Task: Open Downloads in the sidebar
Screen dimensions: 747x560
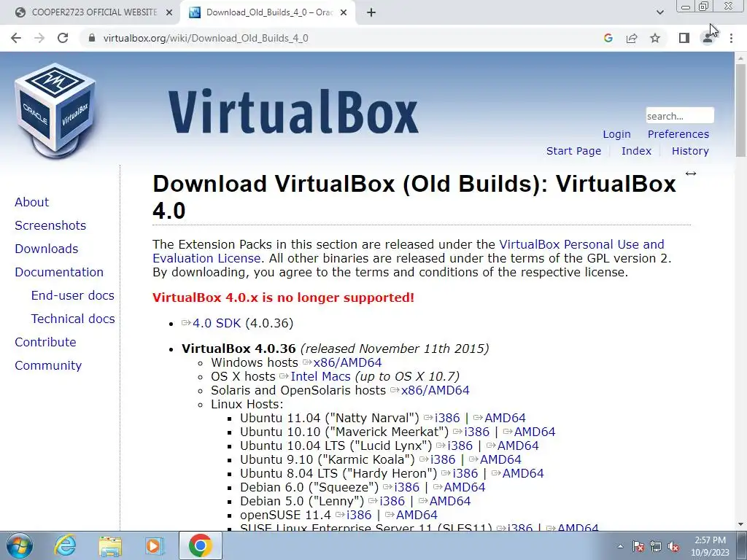Action: point(47,249)
